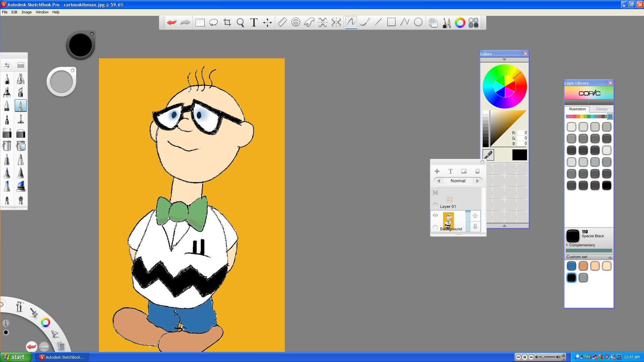644x362 pixels.
Task: Select the Text tool in the toolbar
Action: (254, 22)
